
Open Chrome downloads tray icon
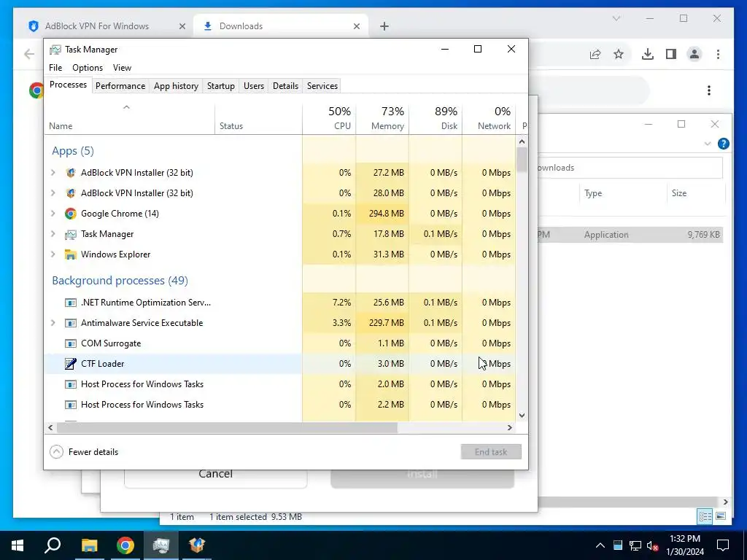tap(648, 54)
